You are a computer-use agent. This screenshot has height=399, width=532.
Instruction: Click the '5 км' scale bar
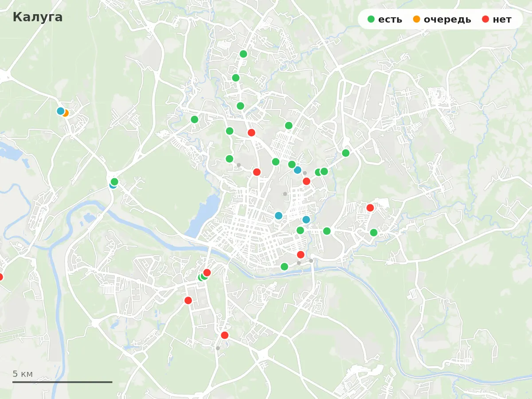pos(62,377)
